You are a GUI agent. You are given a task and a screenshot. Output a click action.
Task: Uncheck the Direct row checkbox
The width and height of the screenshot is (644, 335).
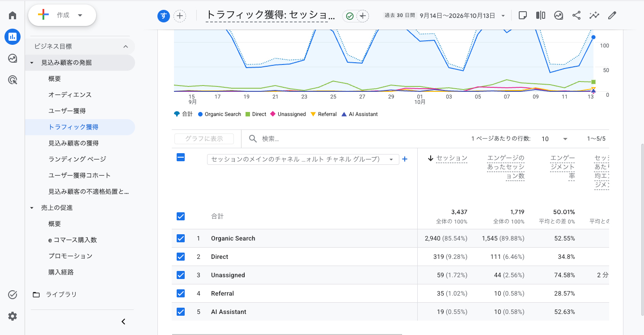click(181, 257)
